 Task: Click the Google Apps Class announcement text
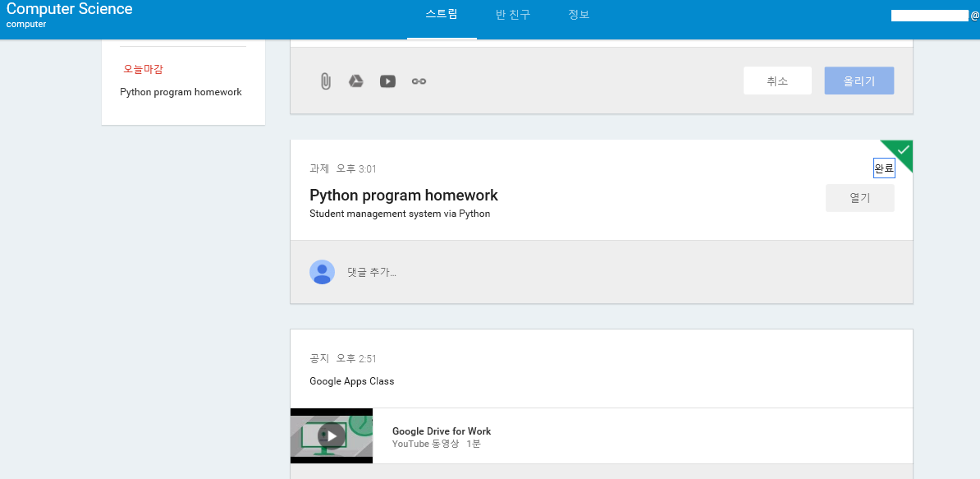pos(352,381)
